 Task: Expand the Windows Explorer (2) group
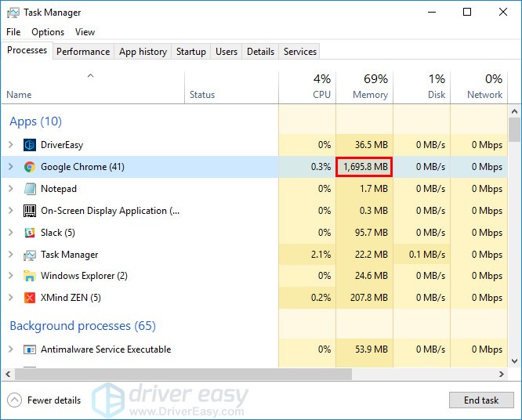coord(11,276)
